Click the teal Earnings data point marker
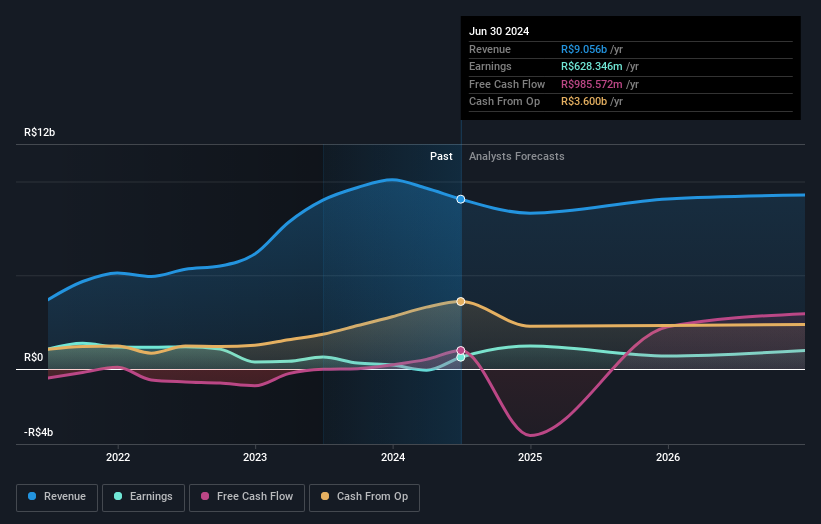 click(461, 358)
